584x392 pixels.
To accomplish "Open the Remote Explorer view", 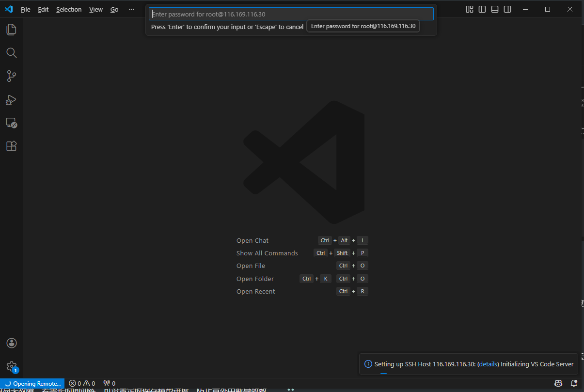I will coord(11,123).
